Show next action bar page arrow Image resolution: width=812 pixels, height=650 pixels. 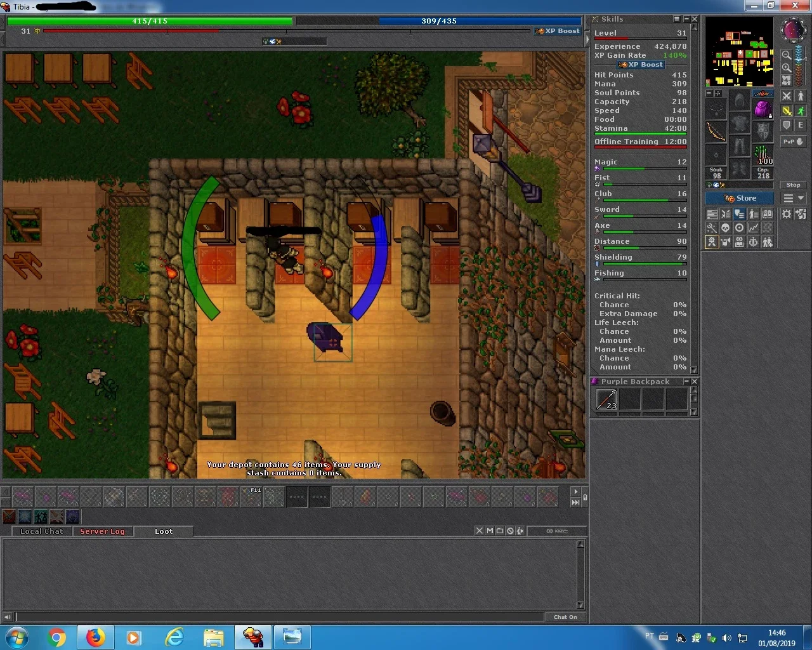click(575, 491)
